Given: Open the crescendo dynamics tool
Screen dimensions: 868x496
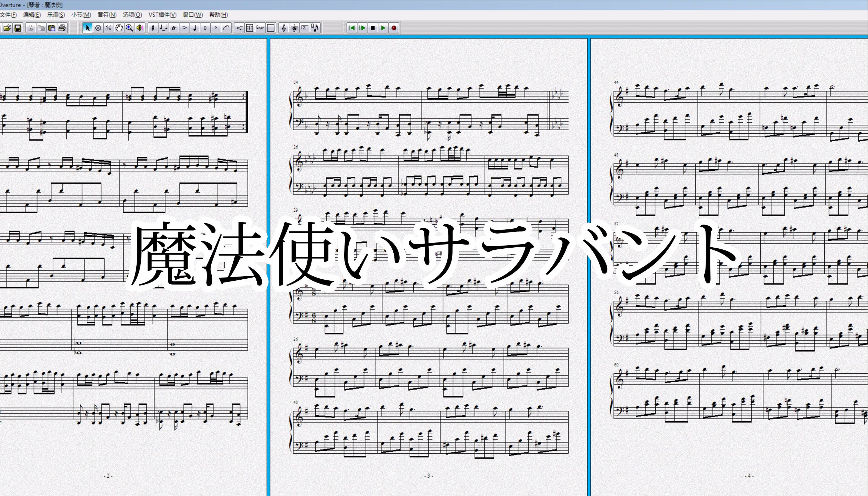Looking at the screenshot, I should click(x=239, y=28).
